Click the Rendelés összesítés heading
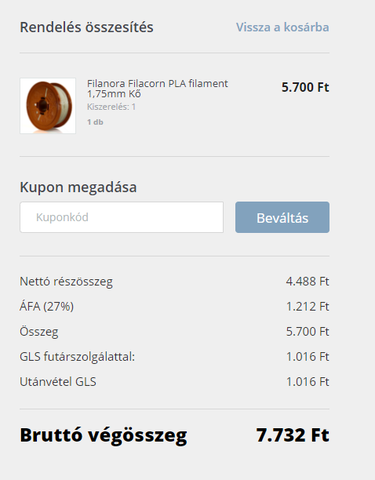This screenshot has height=480, width=375. [87, 27]
